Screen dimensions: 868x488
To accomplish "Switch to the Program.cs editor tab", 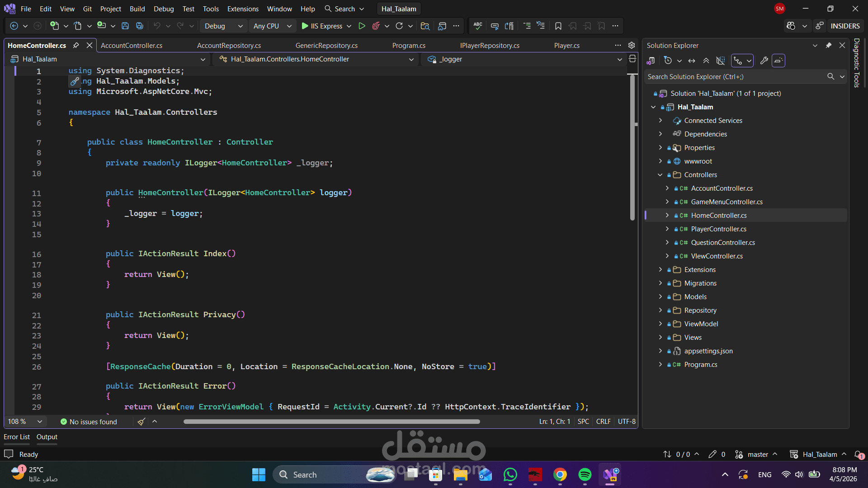I will click(x=409, y=45).
